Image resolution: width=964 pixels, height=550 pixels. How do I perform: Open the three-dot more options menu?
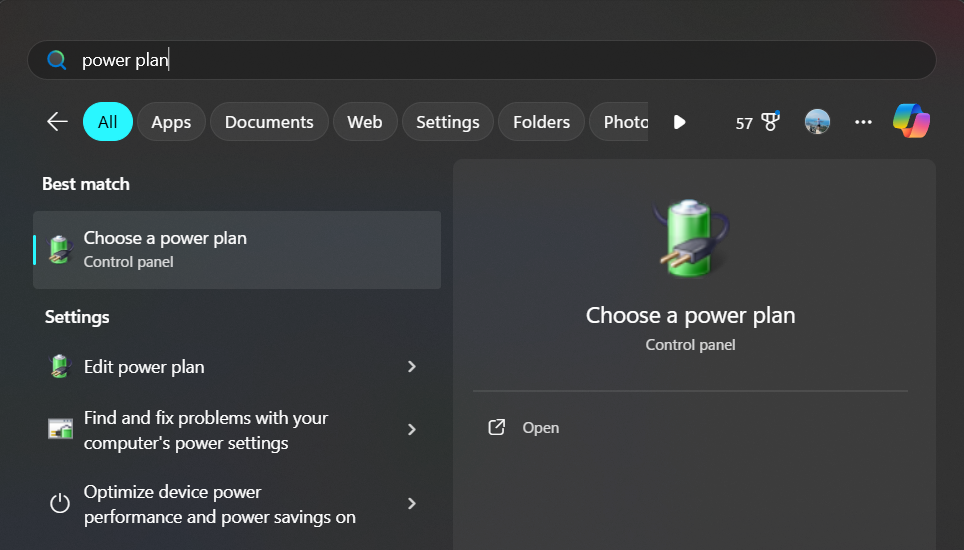click(863, 122)
